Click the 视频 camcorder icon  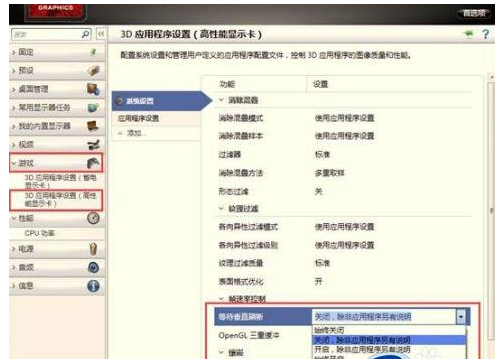(93, 145)
